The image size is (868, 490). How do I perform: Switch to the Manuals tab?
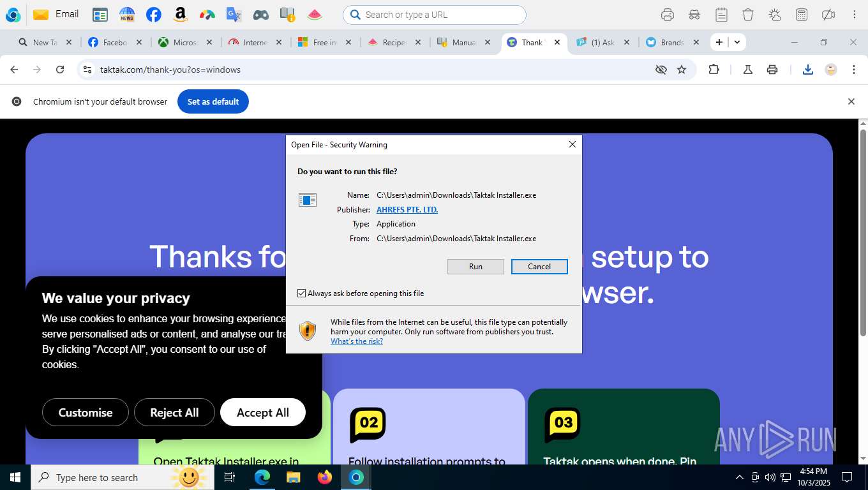coord(463,42)
